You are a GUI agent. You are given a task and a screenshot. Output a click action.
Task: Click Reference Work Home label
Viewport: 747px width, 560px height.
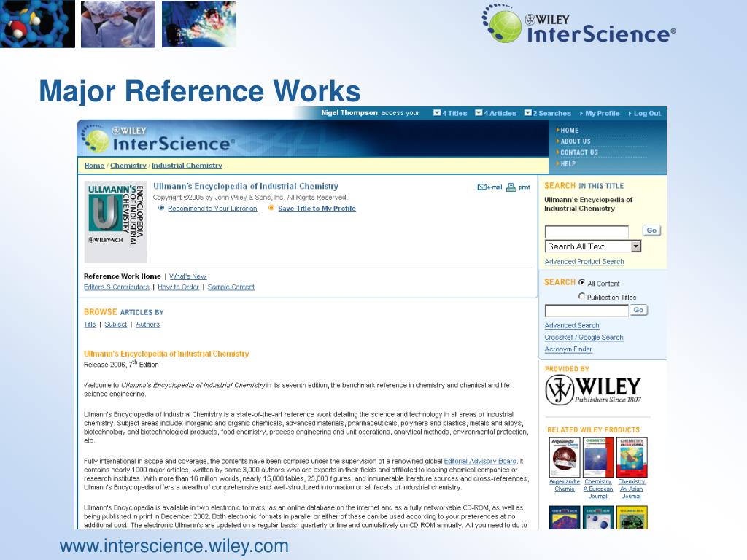click(x=123, y=276)
